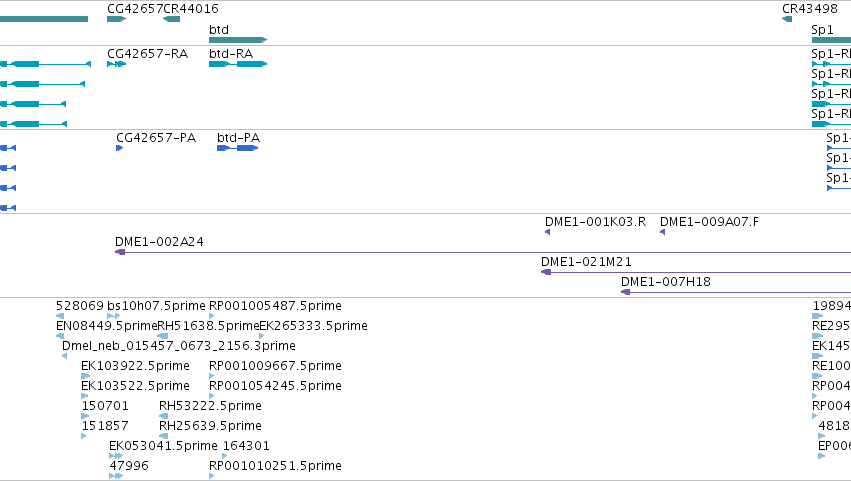Screen dimensions: 851x481
Task: Click the bs10h07.5prime EST label
Action: click(156, 306)
